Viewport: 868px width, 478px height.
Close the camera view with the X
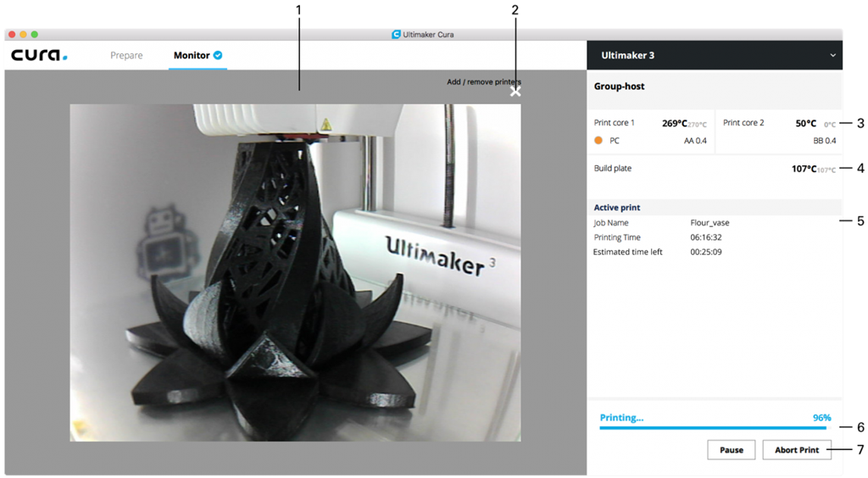point(515,92)
